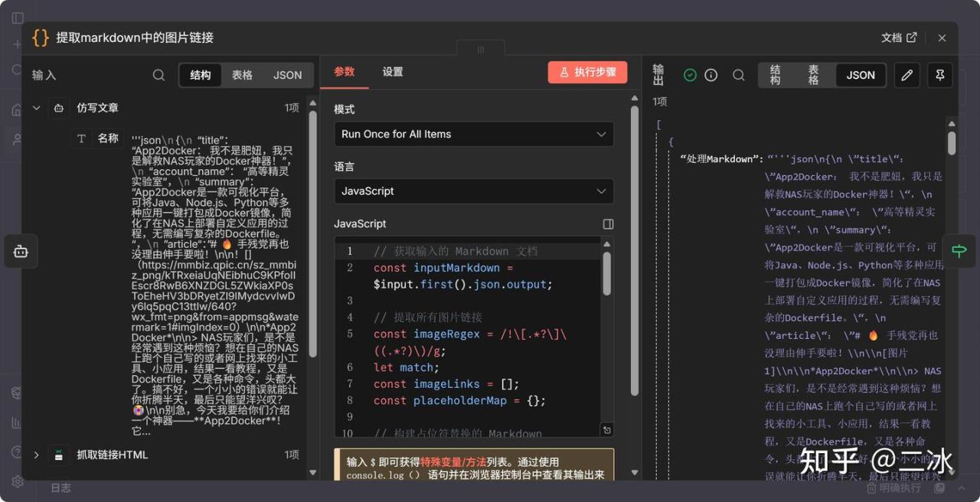Image resolution: width=980 pixels, height=502 pixels.
Task: Switch output view to 结构
Action: [x=776, y=75]
